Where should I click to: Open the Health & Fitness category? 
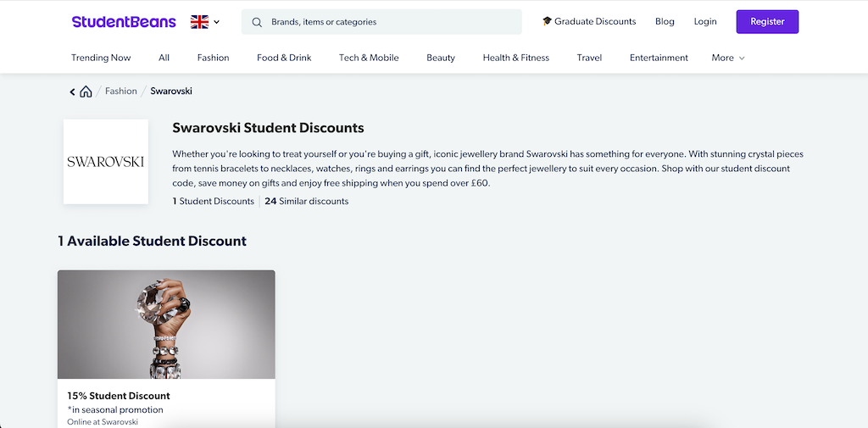(x=516, y=58)
